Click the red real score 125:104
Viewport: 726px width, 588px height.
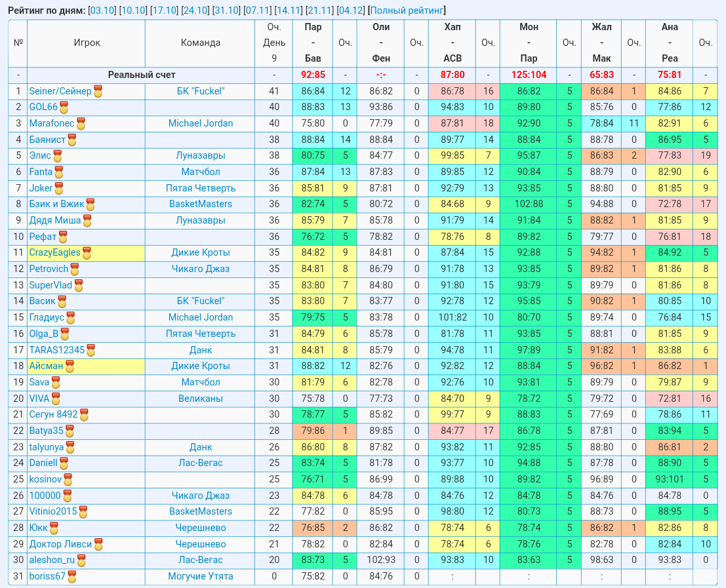point(529,75)
